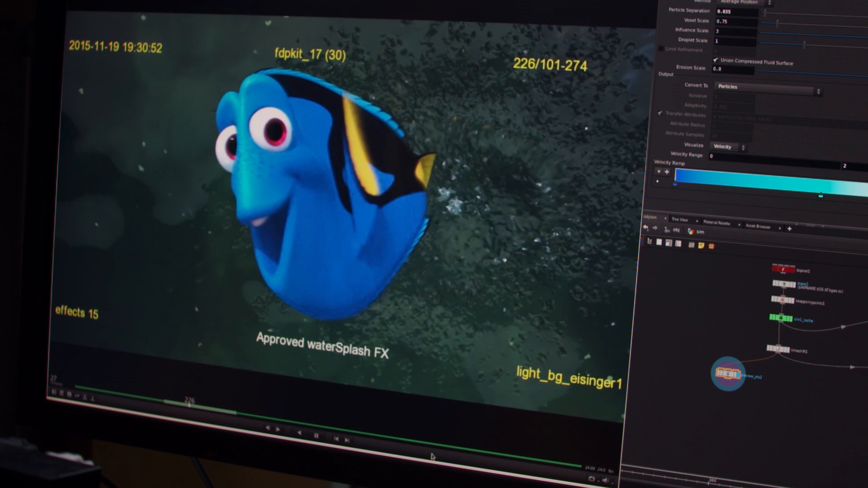Click the loop mode icon in player

[x=591, y=479]
